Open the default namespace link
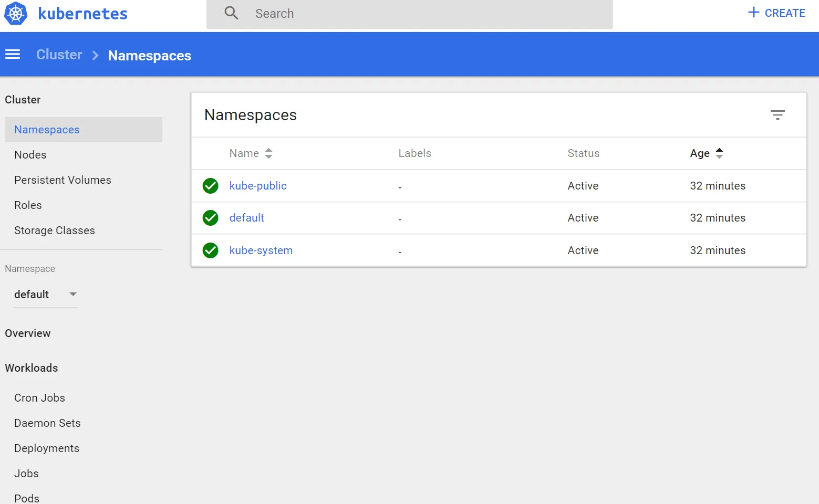The width and height of the screenshot is (819, 504). 247,218
